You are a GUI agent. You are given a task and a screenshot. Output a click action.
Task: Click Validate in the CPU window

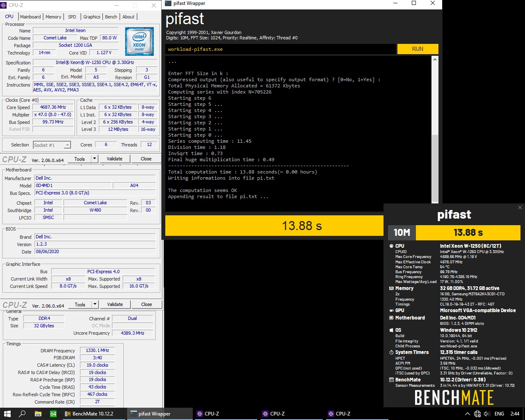pyautogui.click(x=114, y=159)
